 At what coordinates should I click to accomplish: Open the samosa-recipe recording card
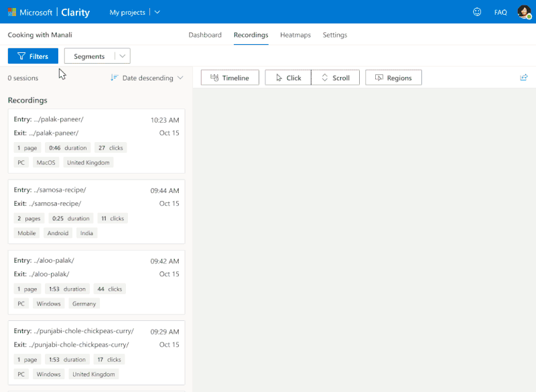96,212
